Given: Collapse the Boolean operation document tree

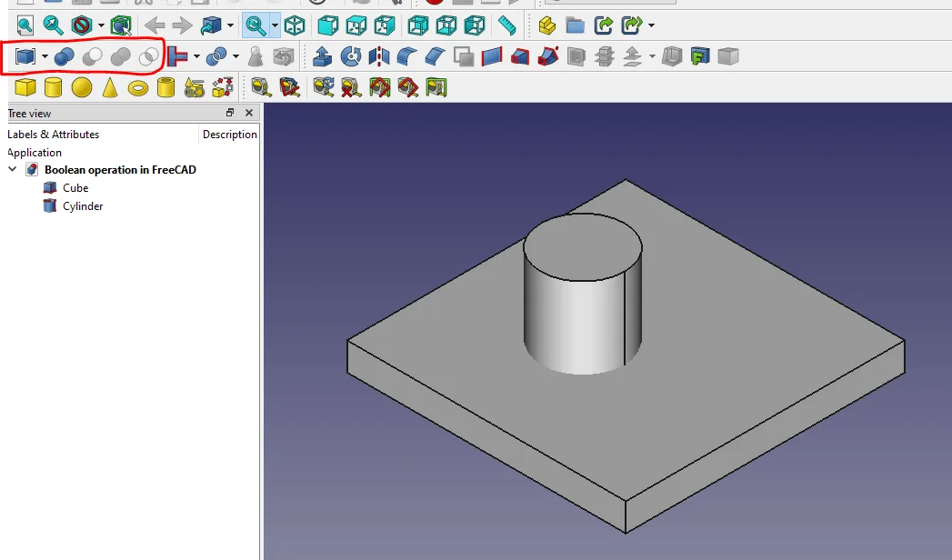Looking at the screenshot, I should 13,170.
